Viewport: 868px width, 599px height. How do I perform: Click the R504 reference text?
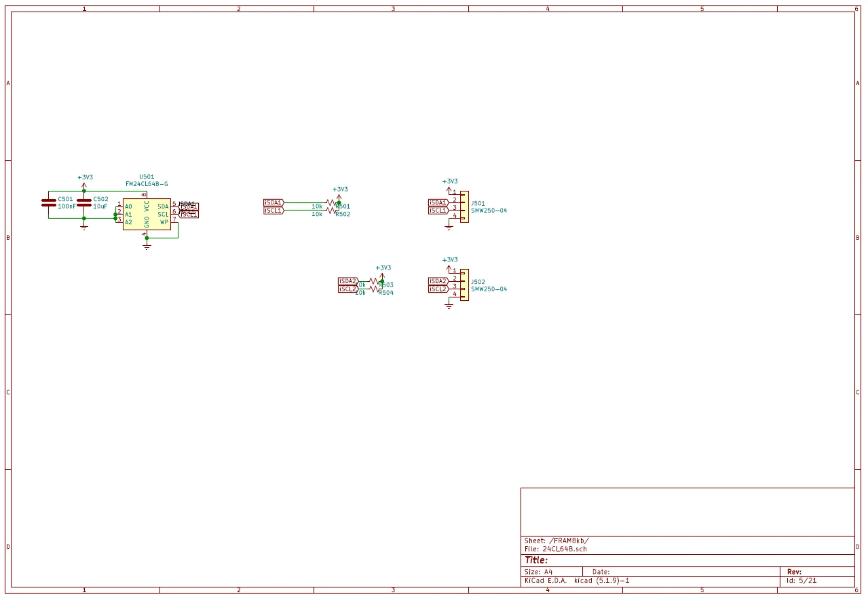(386, 293)
